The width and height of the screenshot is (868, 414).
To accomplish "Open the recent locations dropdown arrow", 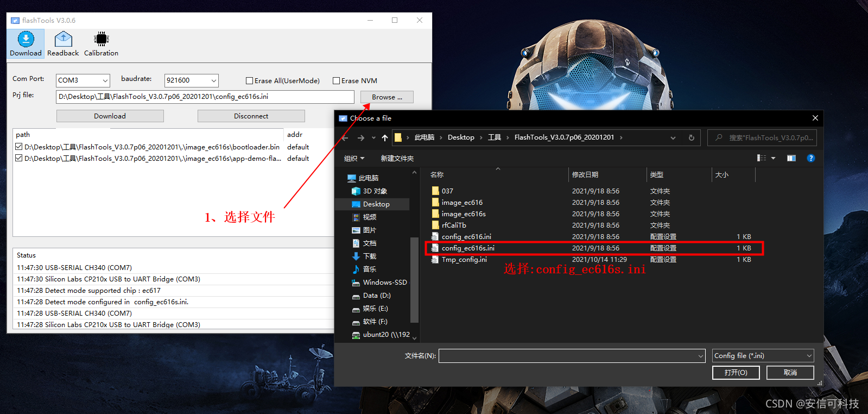I will 373,138.
